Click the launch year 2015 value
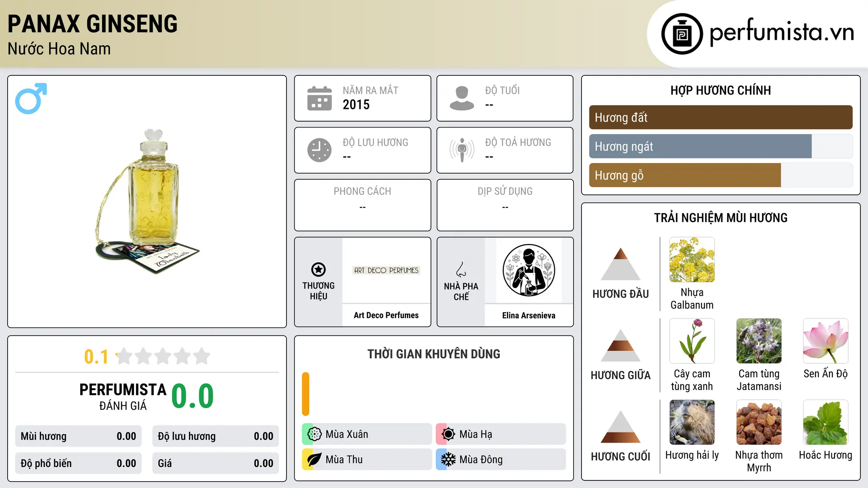The width and height of the screenshot is (868, 488). (356, 105)
